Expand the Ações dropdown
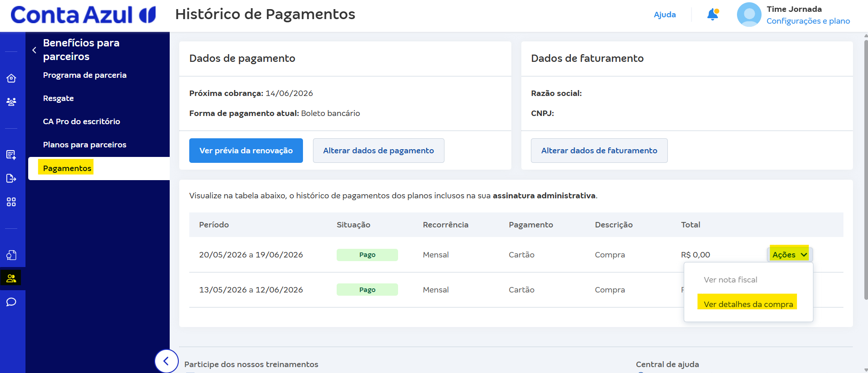Screen dimensions: 868x373 (x=789, y=255)
